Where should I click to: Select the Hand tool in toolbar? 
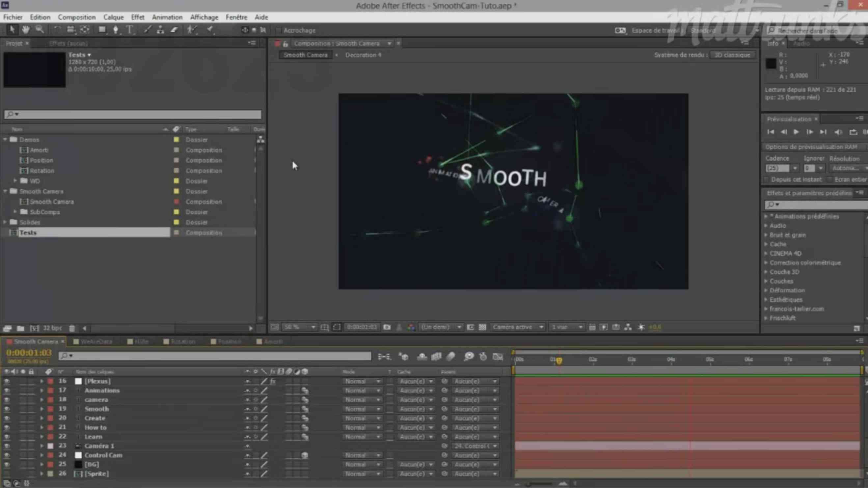point(25,30)
